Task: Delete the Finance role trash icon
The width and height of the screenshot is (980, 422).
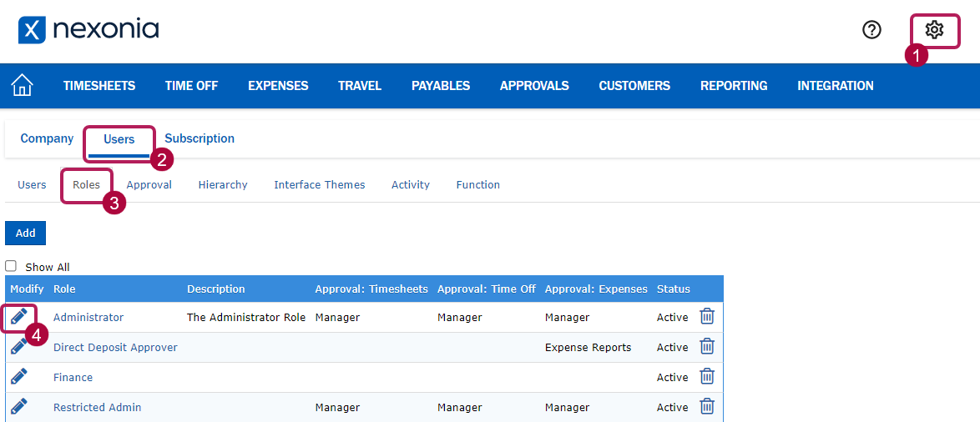Action: coord(706,376)
